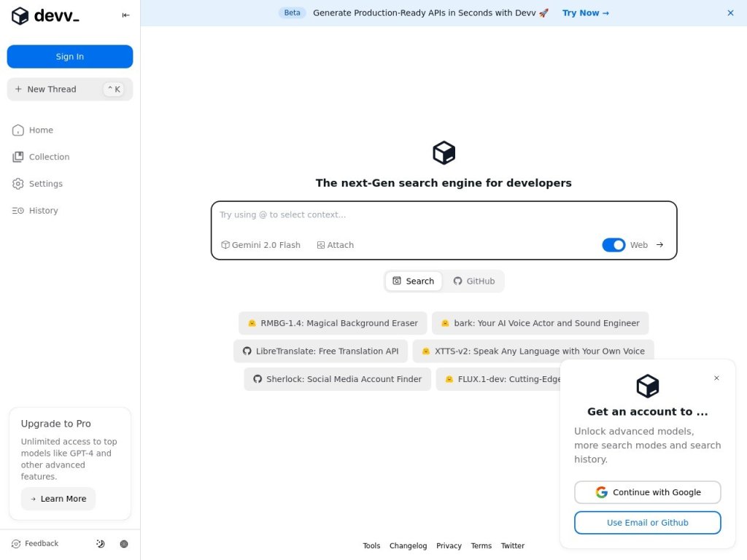
Task: Click the Sherlock GitHub icon
Action: (258, 379)
